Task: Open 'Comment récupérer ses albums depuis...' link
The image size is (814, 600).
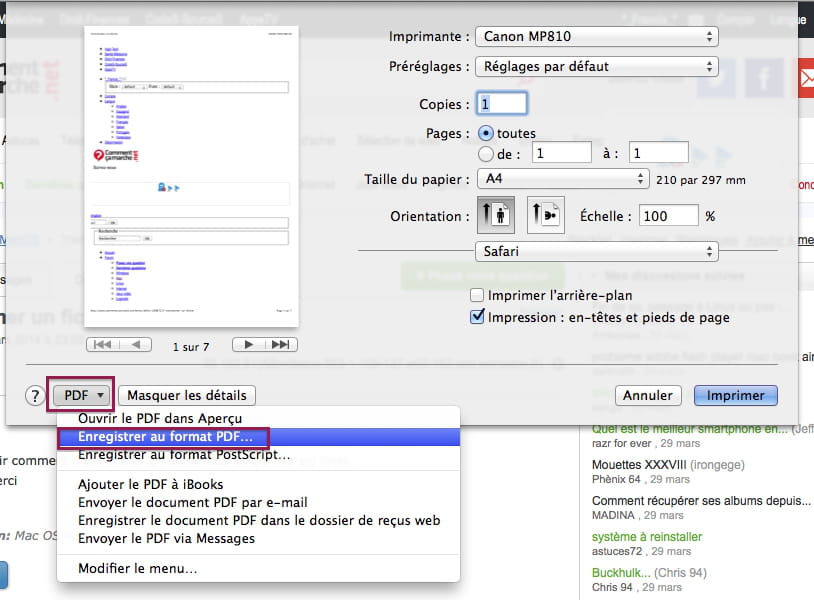Action: click(x=701, y=501)
